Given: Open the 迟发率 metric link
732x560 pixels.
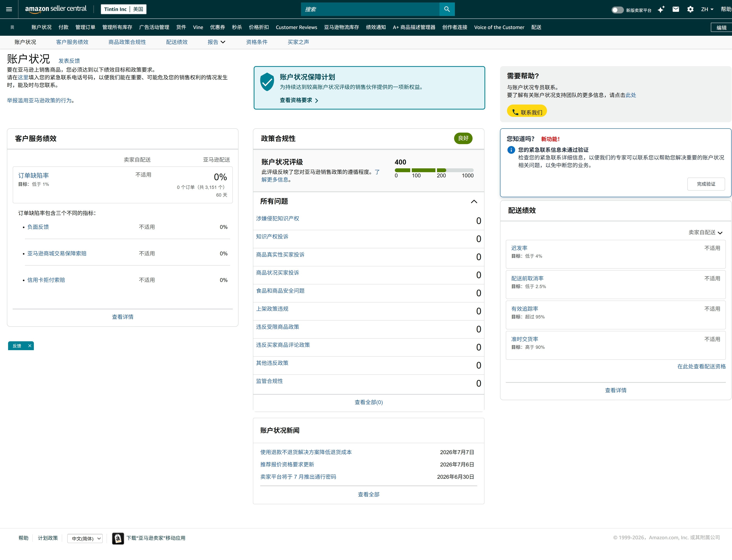Looking at the screenshot, I should [x=519, y=248].
